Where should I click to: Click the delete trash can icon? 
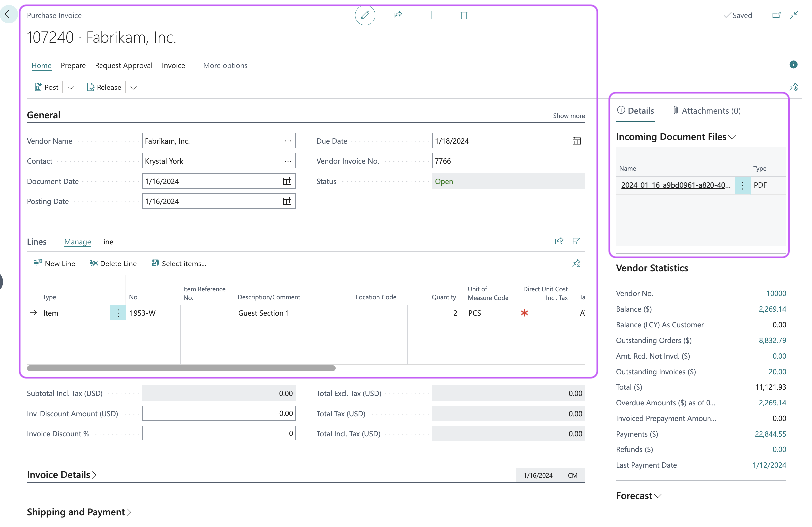coord(464,15)
